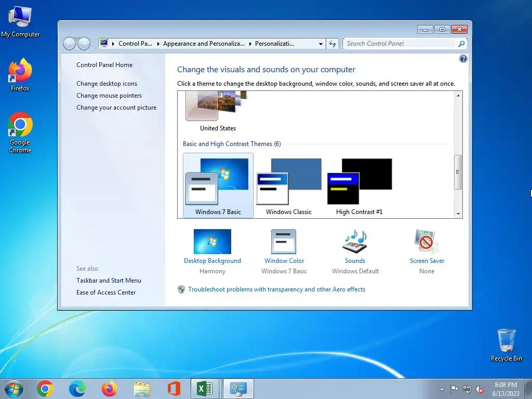Expand the arrow after Control Panel breadcrumb
Viewport: 532px width, 399px height.
point(158,44)
